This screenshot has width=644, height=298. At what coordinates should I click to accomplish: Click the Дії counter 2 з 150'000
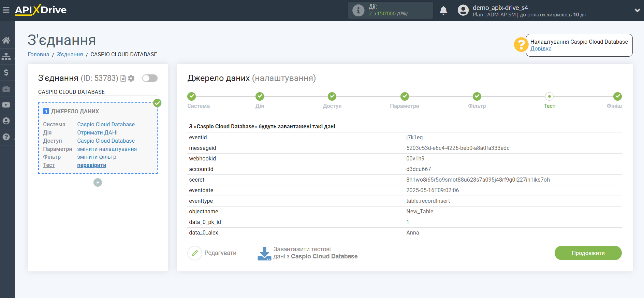(388, 14)
